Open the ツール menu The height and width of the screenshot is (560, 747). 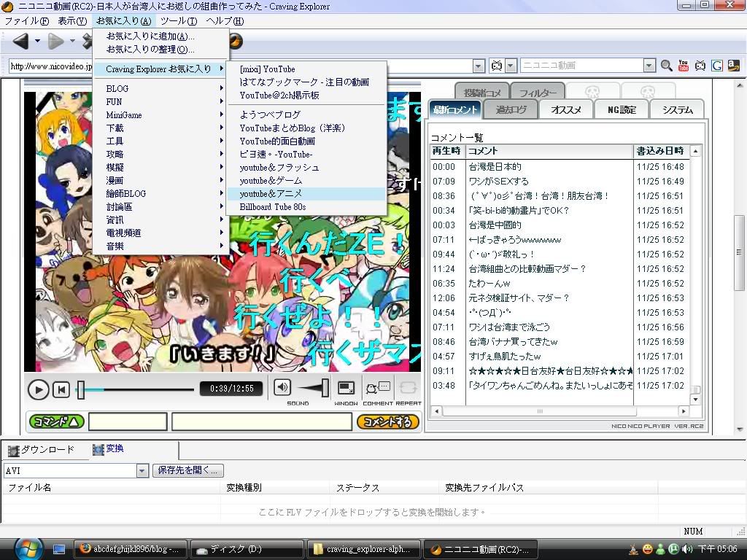coord(179,21)
